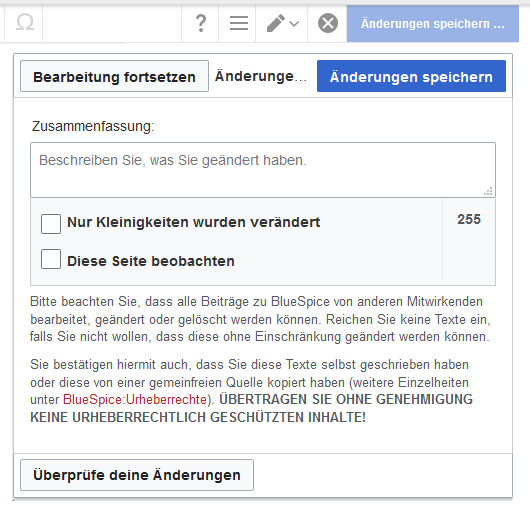The width and height of the screenshot is (530, 518).
Task: Click the 'Zusammenfassung:' label
Action: point(93,126)
